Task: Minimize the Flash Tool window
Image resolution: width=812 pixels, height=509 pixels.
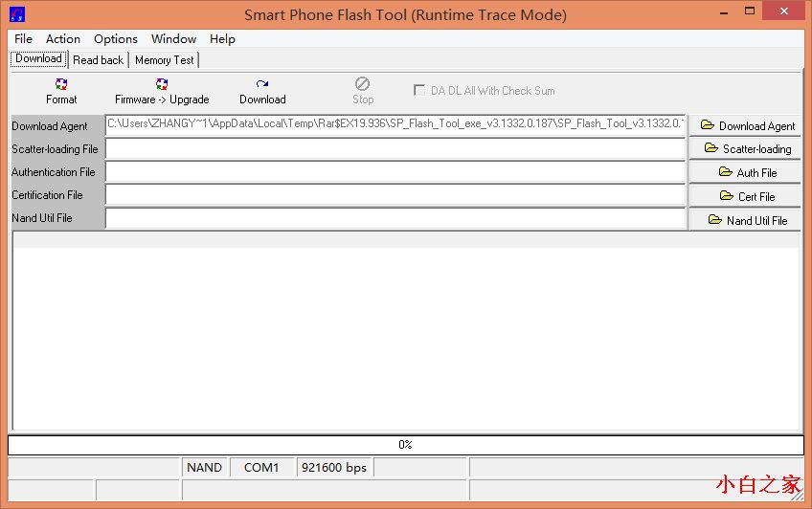Action: point(724,11)
